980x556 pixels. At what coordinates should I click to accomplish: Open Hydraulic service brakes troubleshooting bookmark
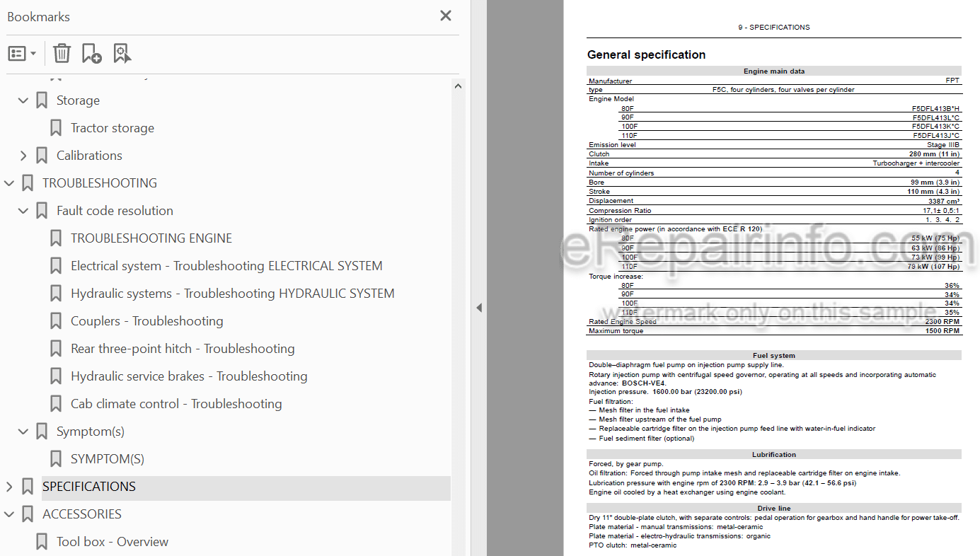pyautogui.click(x=189, y=376)
